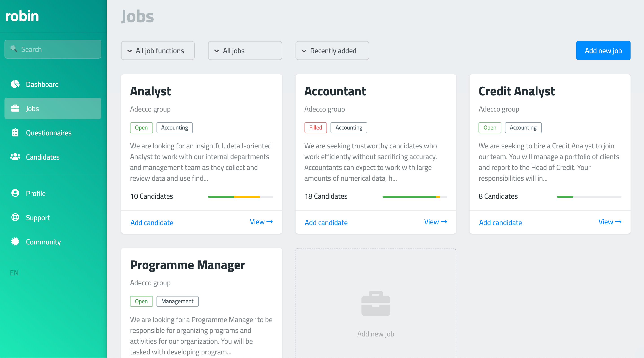Click the Jobs briefcase icon in sidebar

point(15,108)
